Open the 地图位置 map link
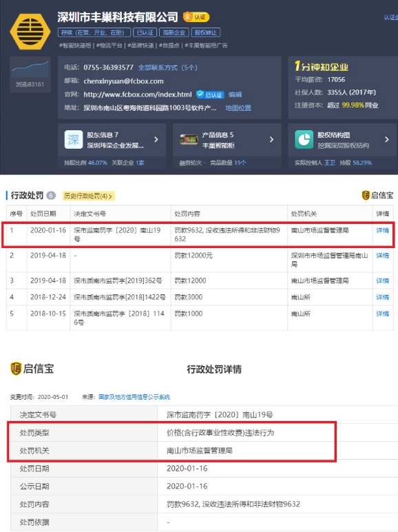Screen dimensions: 398x532 coord(238,108)
